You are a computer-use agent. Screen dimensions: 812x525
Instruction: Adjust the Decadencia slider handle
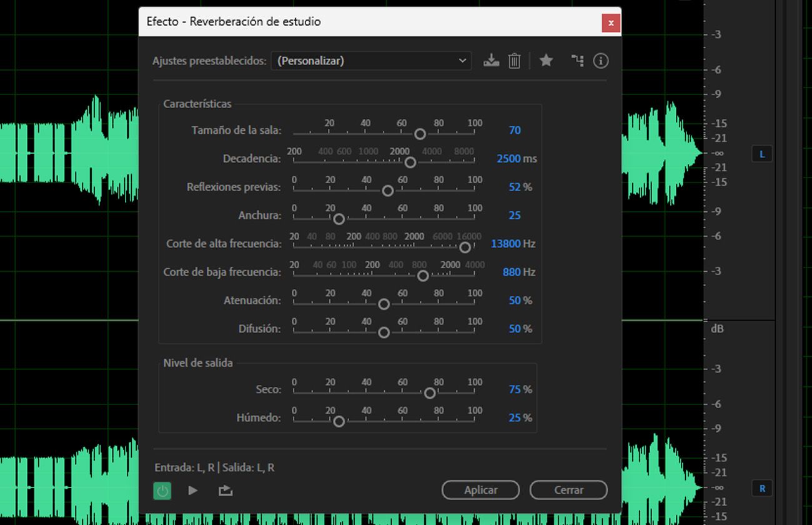(410, 162)
